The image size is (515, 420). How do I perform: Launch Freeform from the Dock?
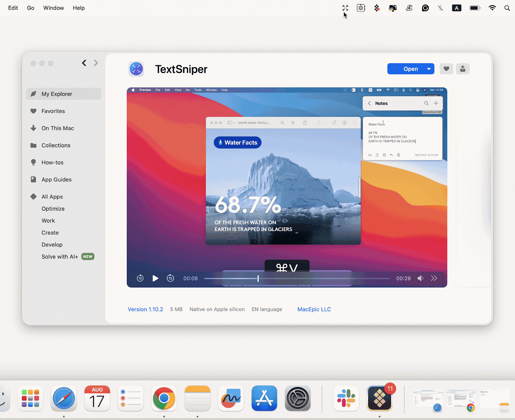(231, 398)
